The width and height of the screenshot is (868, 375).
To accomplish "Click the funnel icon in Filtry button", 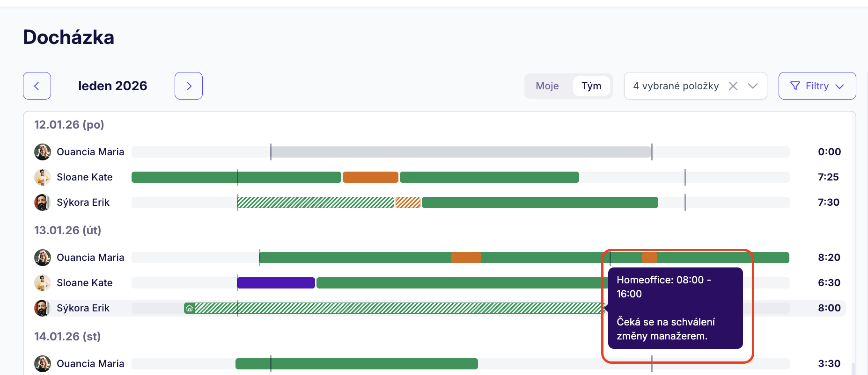I will coord(795,86).
